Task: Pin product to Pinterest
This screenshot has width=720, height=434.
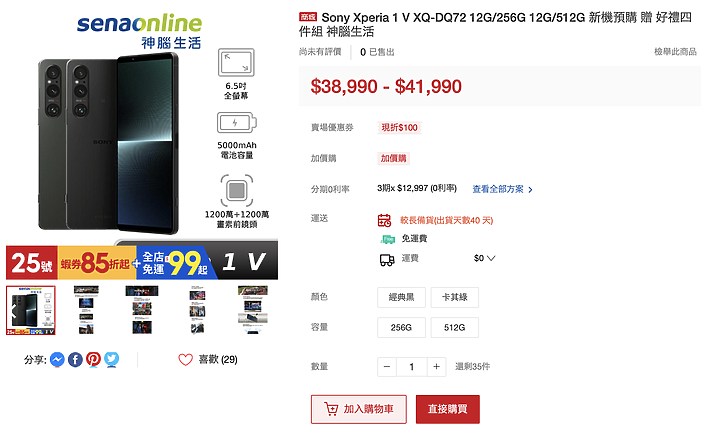Action: tap(93, 359)
